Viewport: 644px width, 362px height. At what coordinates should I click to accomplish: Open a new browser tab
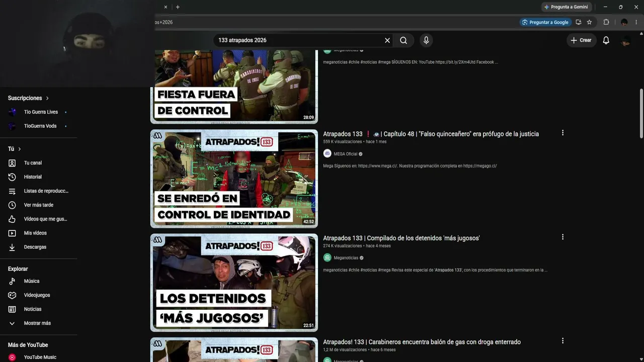178,7
